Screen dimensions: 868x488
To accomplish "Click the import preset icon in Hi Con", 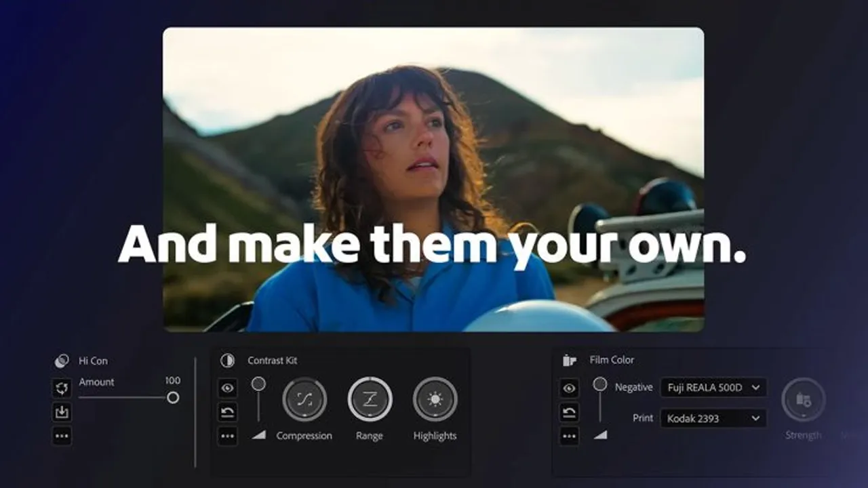I will pyautogui.click(x=62, y=411).
